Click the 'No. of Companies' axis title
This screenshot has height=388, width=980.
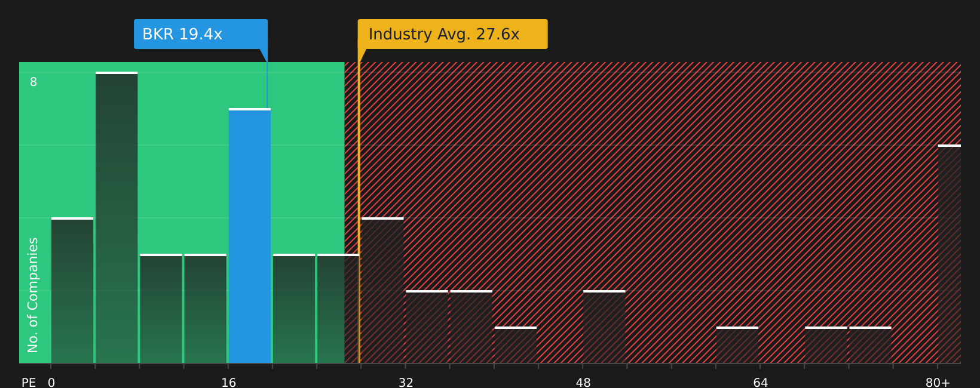tap(33, 295)
